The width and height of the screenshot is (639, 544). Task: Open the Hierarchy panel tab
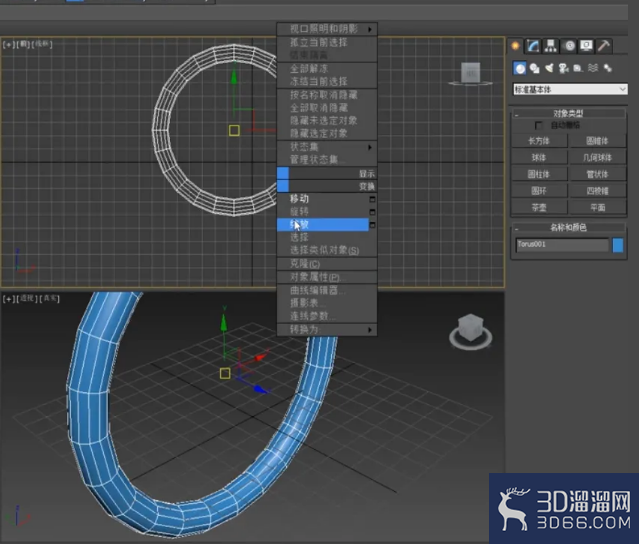(551, 46)
